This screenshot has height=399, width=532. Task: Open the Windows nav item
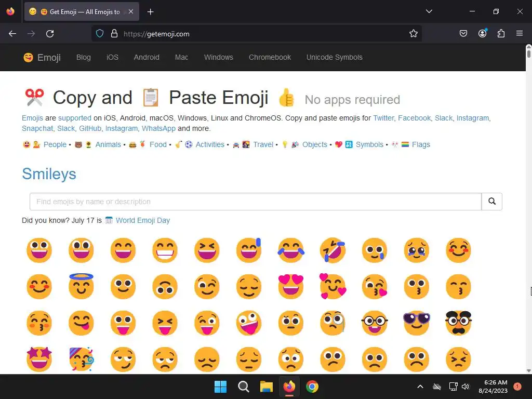click(219, 57)
